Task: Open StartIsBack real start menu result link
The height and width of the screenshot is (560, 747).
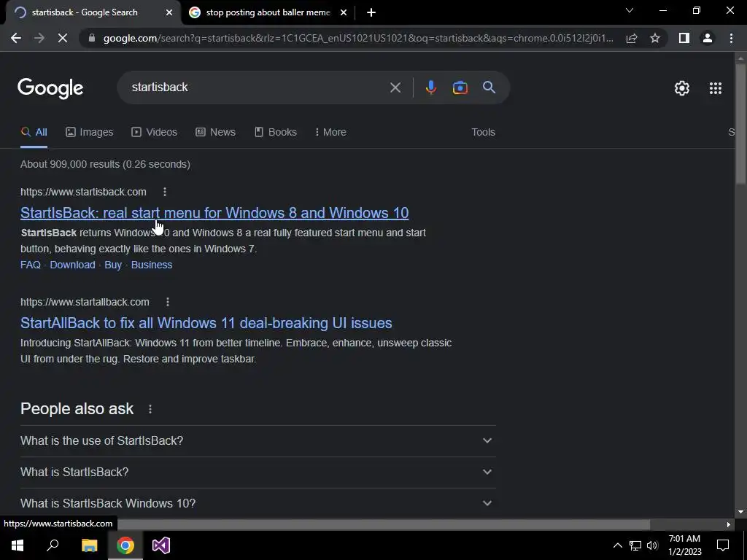Action: point(214,213)
